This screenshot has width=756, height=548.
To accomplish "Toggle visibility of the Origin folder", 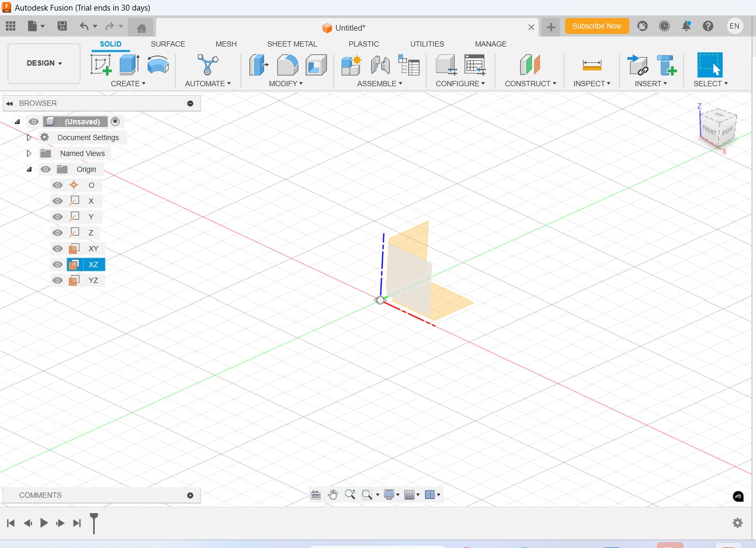I will tap(46, 169).
